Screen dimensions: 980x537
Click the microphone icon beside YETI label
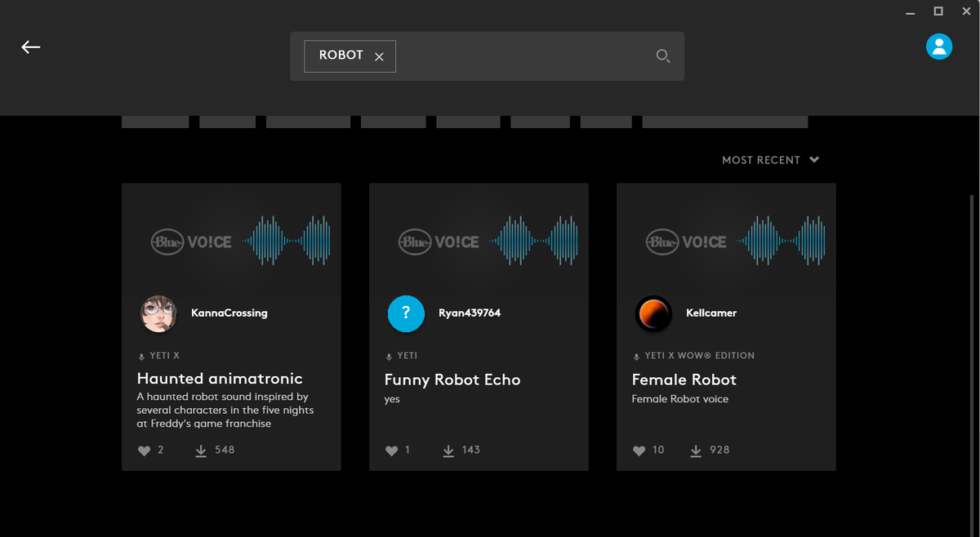tap(390, 355)
